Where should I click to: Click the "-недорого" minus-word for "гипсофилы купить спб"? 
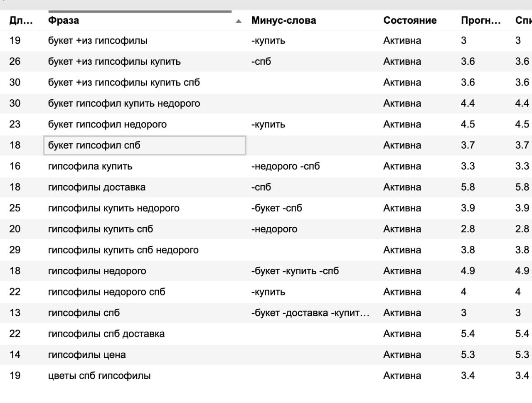(274, 229)
